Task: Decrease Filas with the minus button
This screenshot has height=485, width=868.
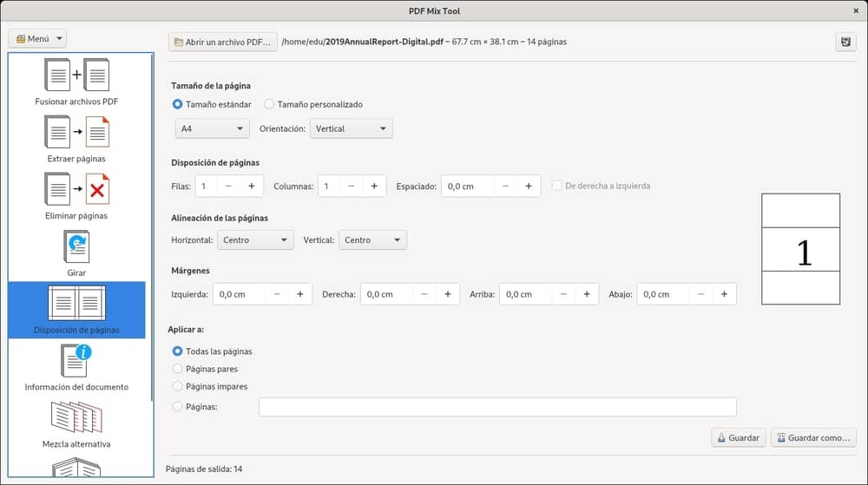Action: tap(228, 187)
